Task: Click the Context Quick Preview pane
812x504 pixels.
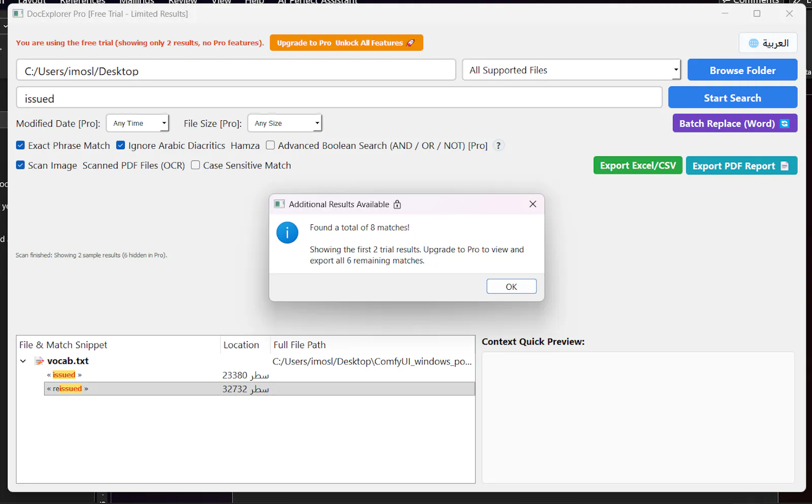Action: coord(638,417)
